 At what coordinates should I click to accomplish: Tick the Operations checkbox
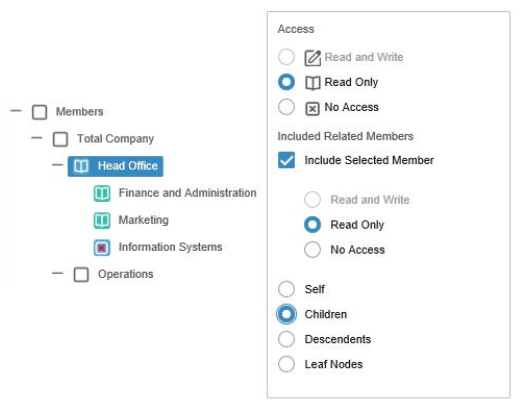coord(81,275)
